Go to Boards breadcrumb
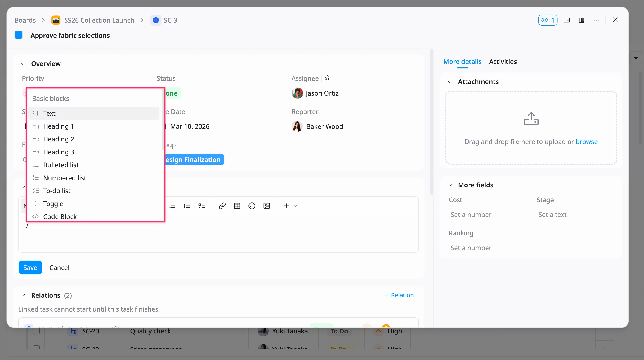 point(25,20)
